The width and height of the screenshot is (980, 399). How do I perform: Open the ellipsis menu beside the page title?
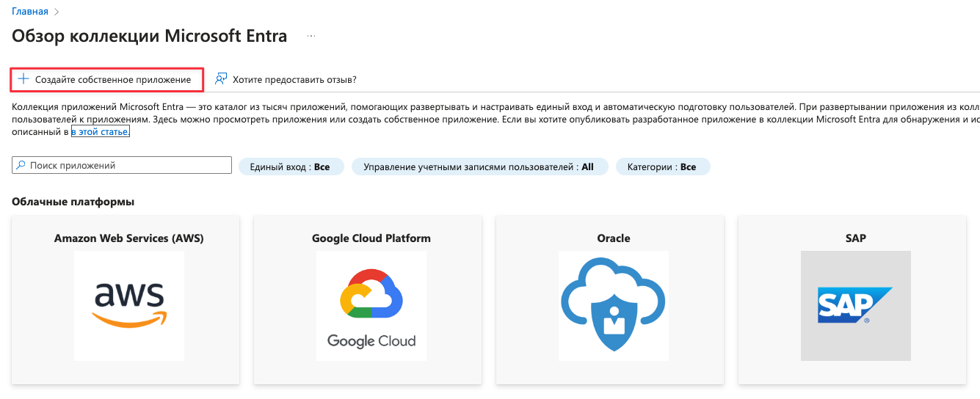[x=311, y=36]
